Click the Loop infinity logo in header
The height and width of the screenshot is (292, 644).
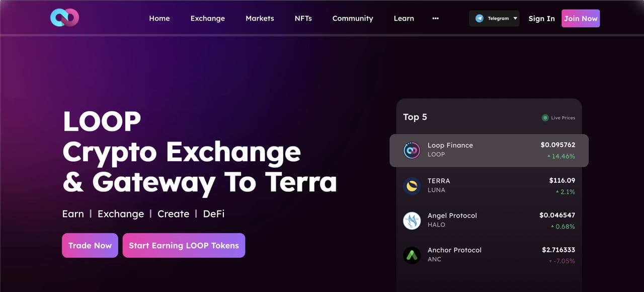[65, 18]
